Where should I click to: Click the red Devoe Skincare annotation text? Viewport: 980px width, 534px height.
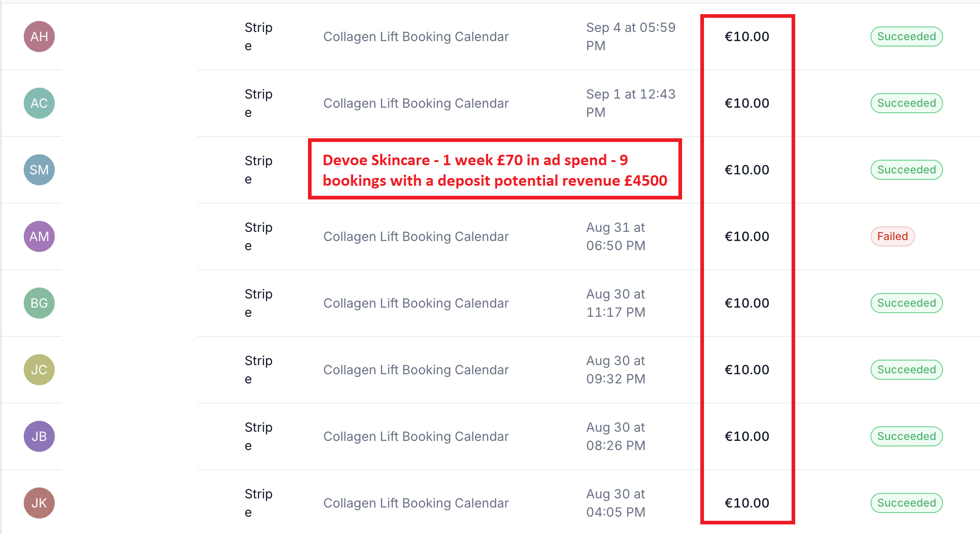(495, 170)
